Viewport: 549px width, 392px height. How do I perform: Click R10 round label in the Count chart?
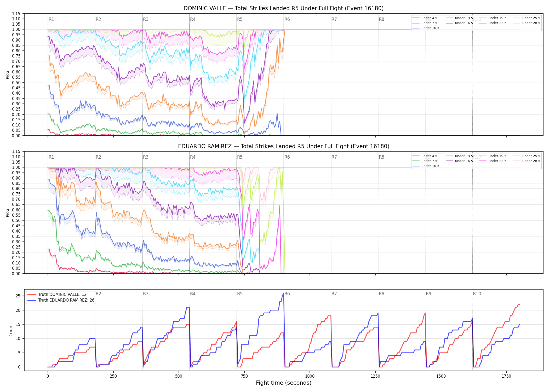coord(477,294)
